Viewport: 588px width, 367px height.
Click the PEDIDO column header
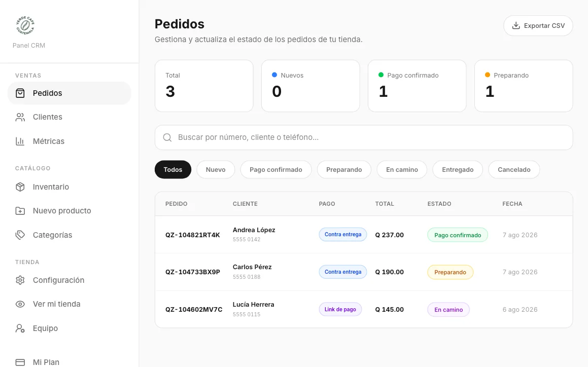click(x=176, y=204)
